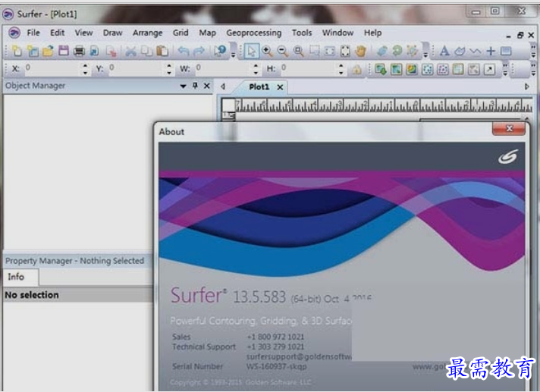The image size is (540, 392).
Task: Toggle auto-hide pin on Object Manager
Action: (x=195, y=86)
